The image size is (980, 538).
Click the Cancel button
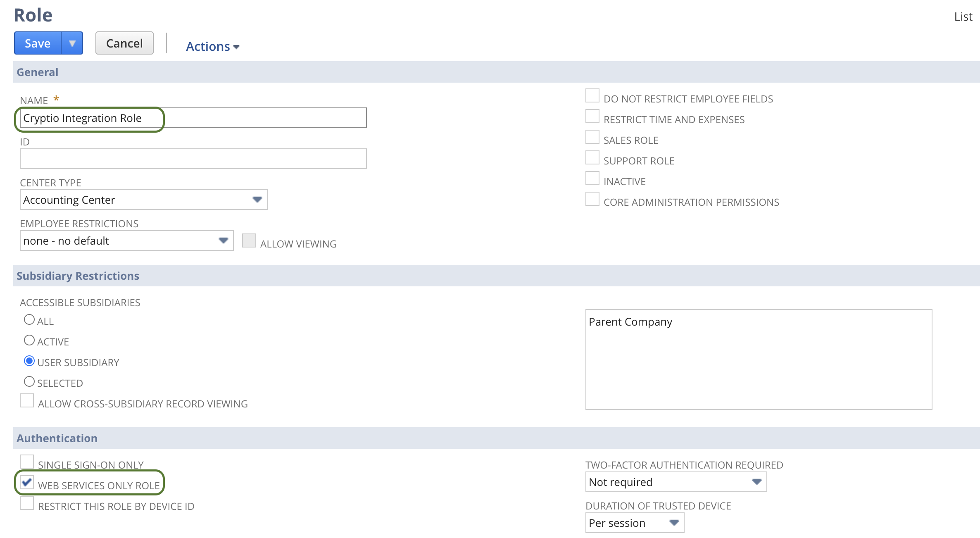click(124, 43)
